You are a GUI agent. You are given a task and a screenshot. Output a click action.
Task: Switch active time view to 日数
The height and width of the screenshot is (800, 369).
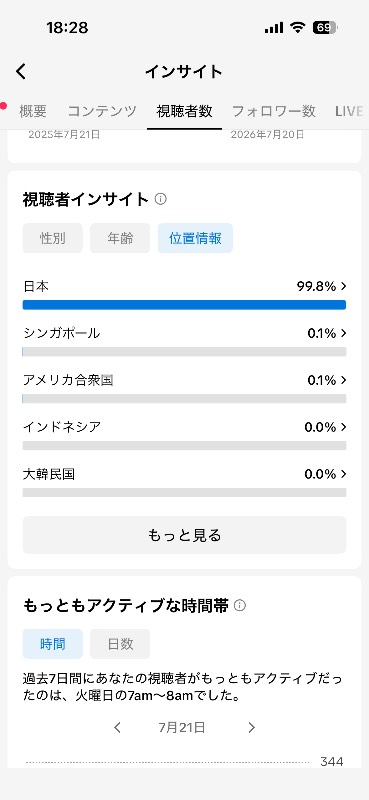click(x=120, y=644)
